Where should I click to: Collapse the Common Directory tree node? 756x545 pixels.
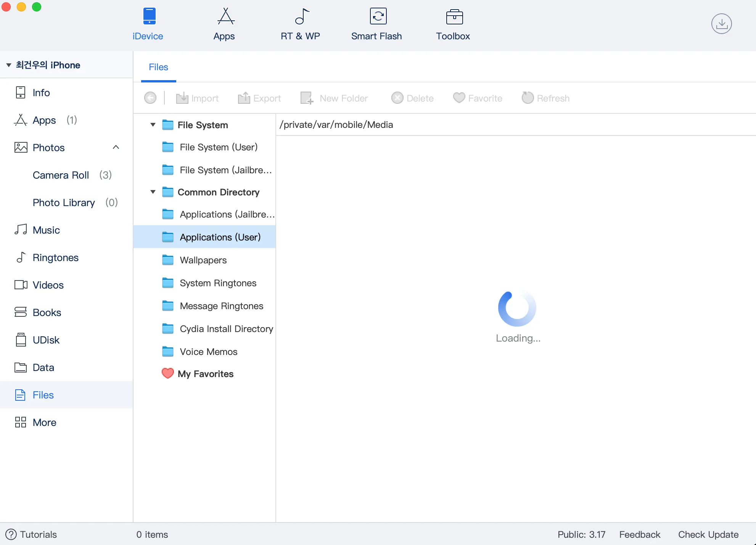[153, 192]
